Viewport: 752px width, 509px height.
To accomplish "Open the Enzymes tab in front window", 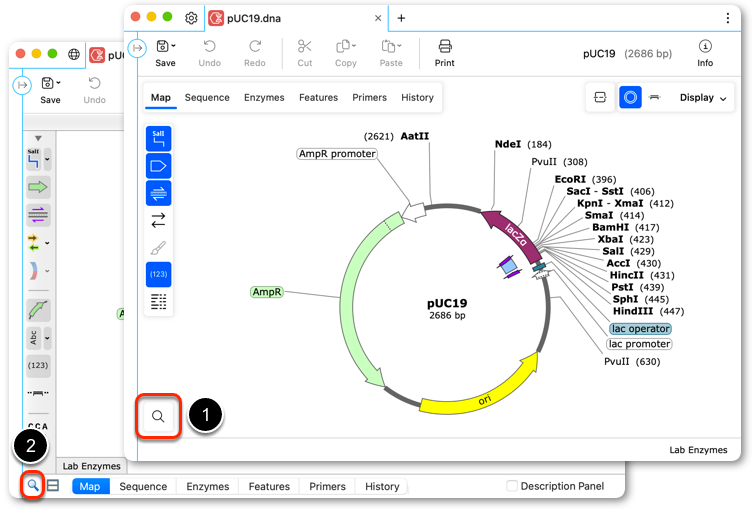I will (x=264, y=97).
